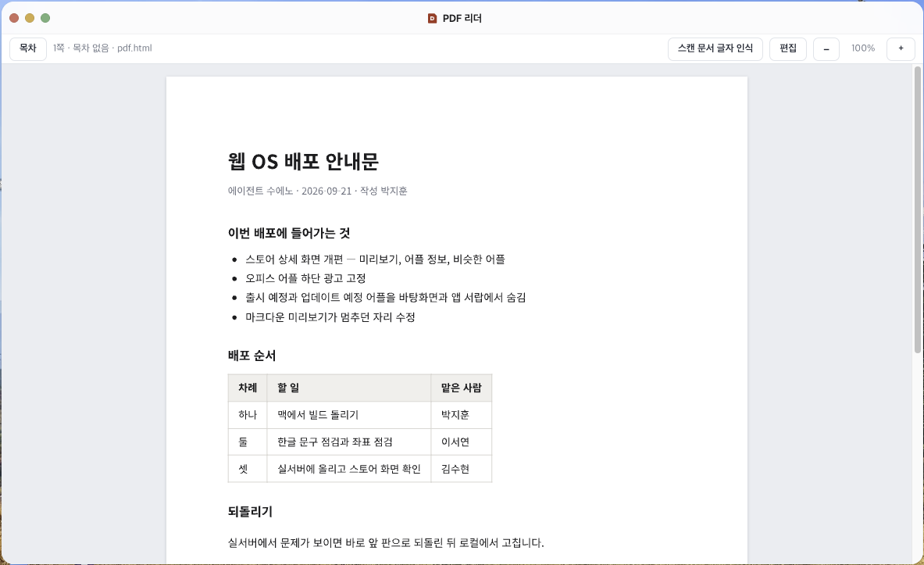Click the PDF 리더 app icon in title bar
The height and width of the screenshot is (565, 924).
point(432,18)
